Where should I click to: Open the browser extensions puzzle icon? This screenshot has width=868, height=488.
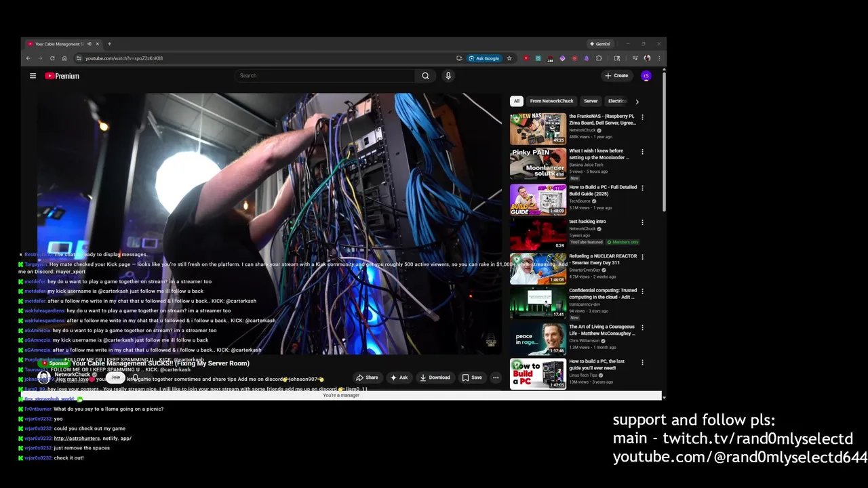coord(599,58)
